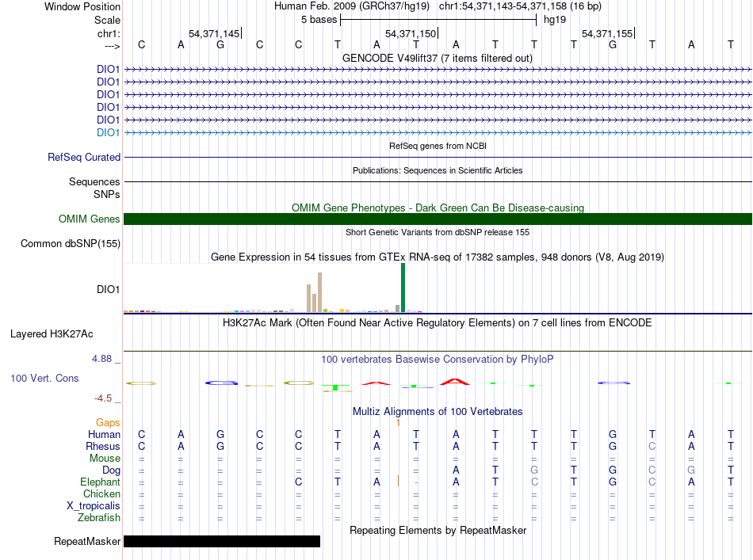Image resolution: width=753 pixels, height=560 pixels.
Task: Click 'Multiz Alignments of 100 Vertebrates' title
Action: tap(438, 412)
